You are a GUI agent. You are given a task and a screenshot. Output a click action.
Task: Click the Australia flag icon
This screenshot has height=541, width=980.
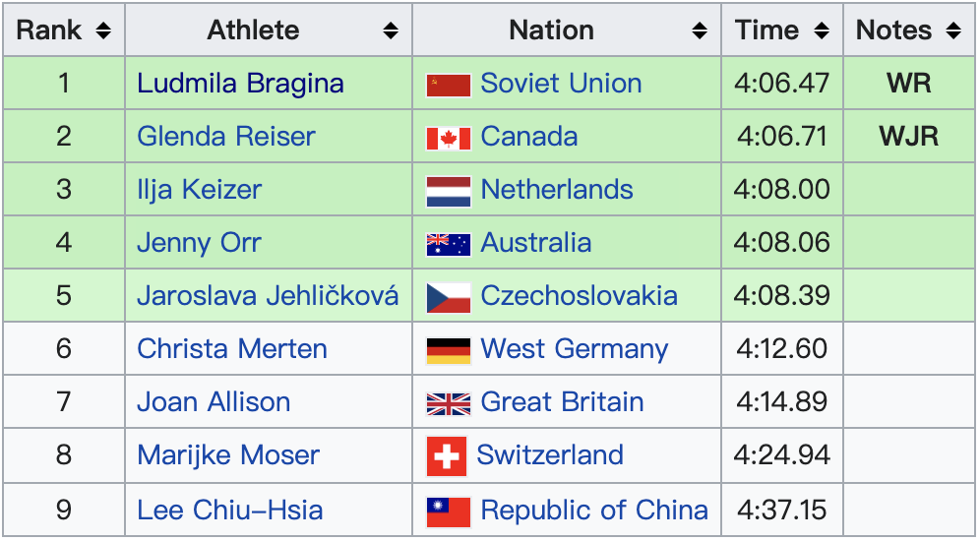(448, 244)
